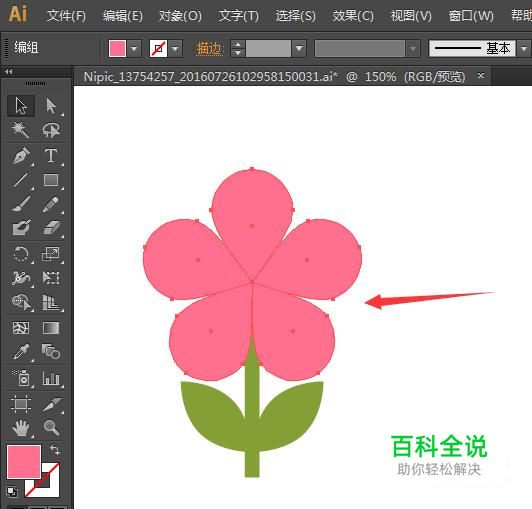Reset to default fill and stroke
Screen dimensions: 532x509
(12, 492)
